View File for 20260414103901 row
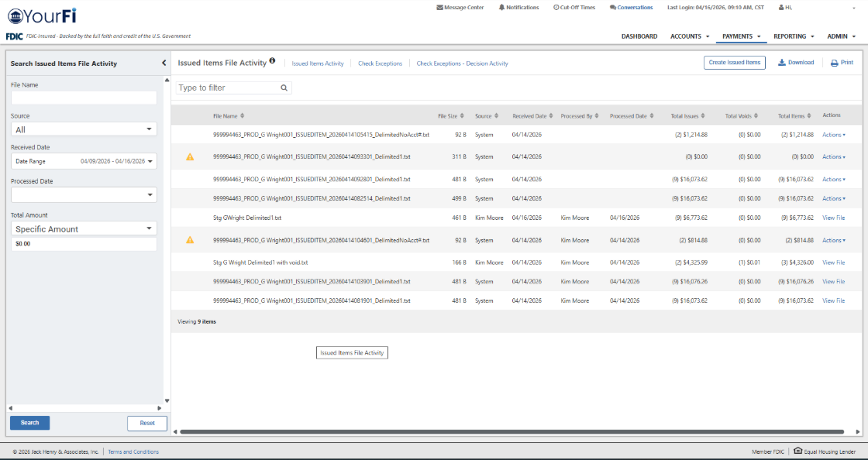Image resolution: width=868 pixels, height=460 pixels. (834, 281)
